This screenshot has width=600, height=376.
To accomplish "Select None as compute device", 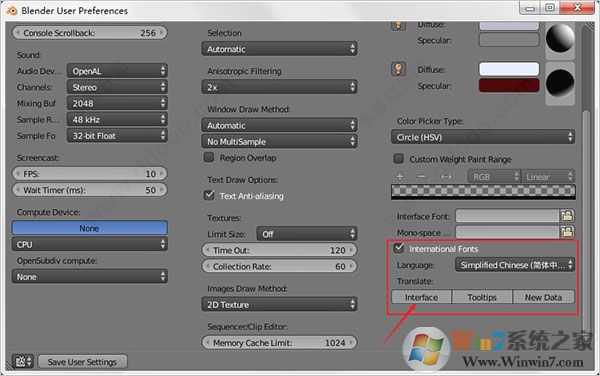I will [x=90, y=228].
